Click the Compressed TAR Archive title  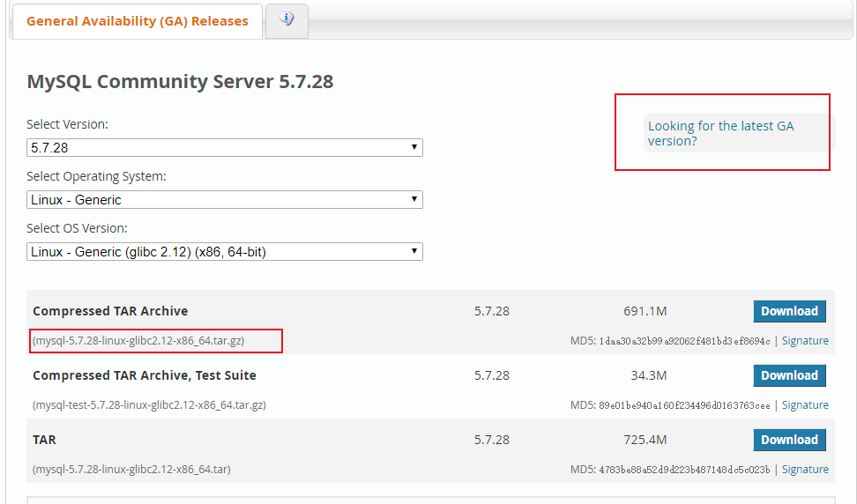click(x=110, y=311)
